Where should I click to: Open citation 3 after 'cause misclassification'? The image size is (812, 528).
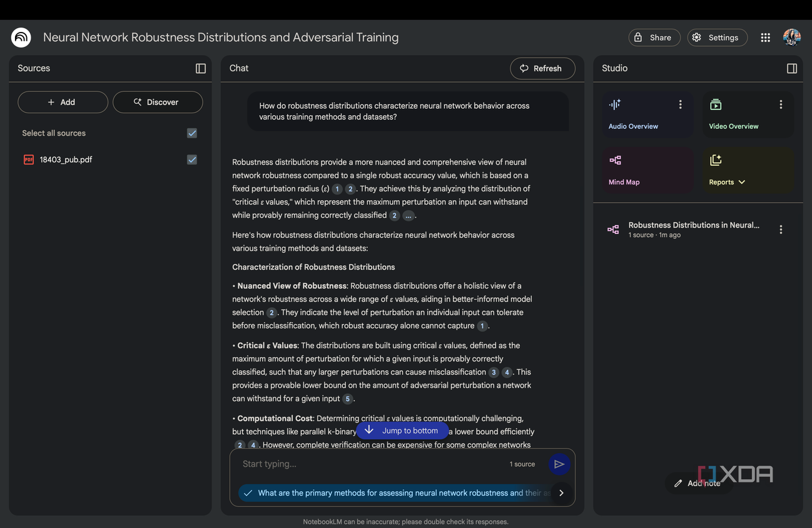coord(494,372)
